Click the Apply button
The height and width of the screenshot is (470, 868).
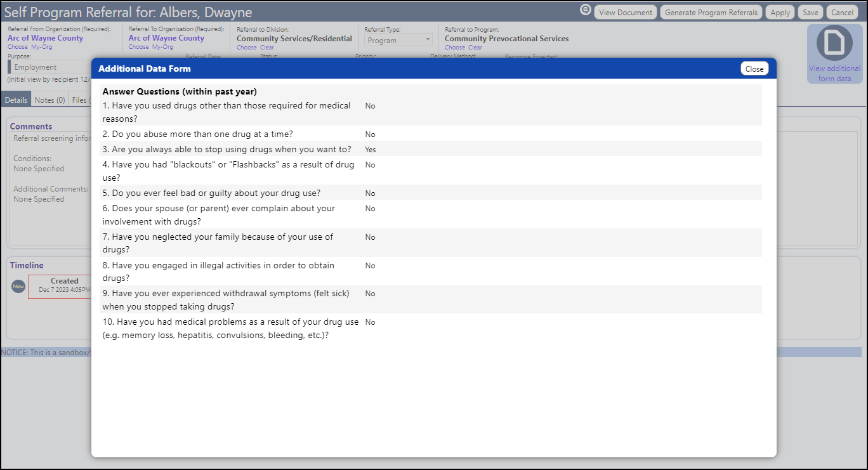click(x=780, y=12)
